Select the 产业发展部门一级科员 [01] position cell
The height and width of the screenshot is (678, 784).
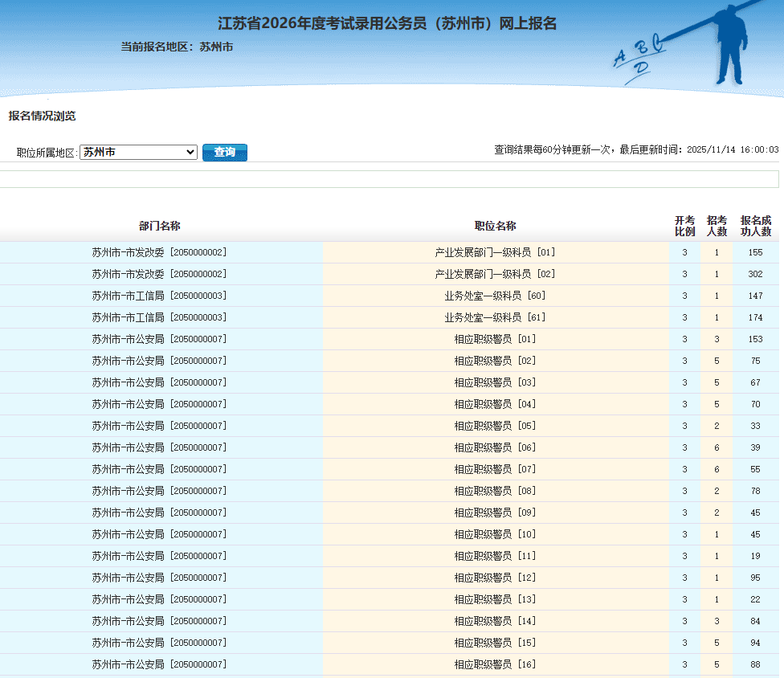(x=495, y=252)
